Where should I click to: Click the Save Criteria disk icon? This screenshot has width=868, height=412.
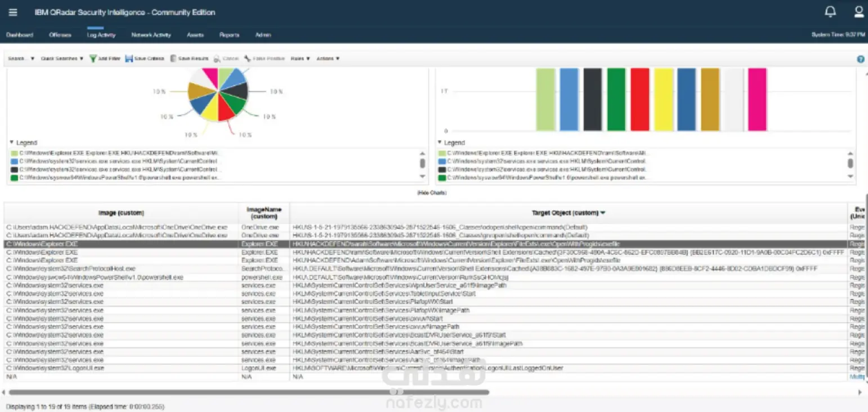(129, 59)
